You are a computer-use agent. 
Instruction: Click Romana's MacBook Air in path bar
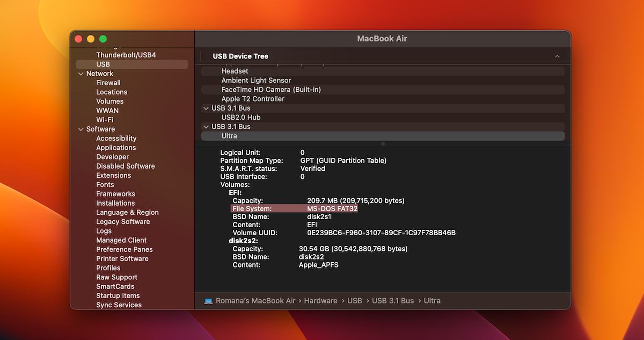pyautogui.click(x=255, y=301)
